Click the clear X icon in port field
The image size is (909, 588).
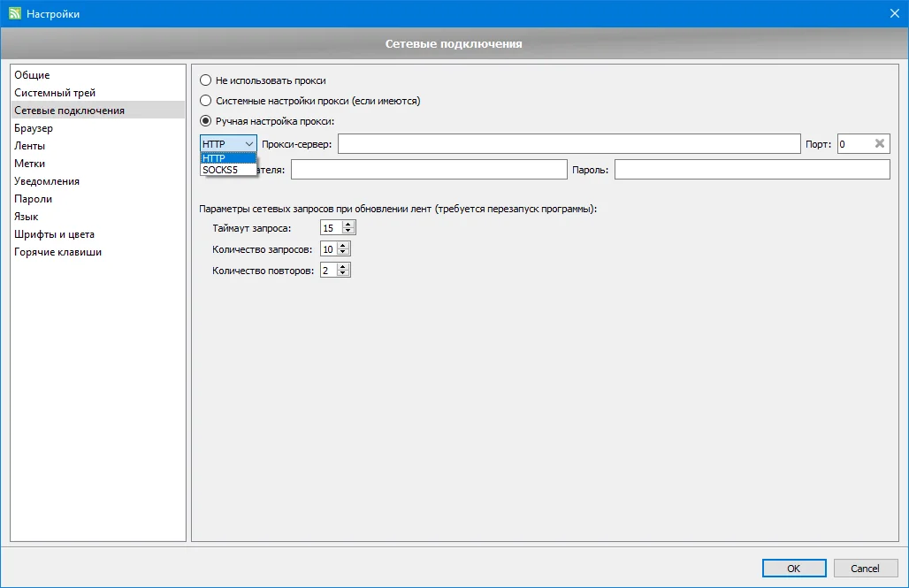[879, 143]
